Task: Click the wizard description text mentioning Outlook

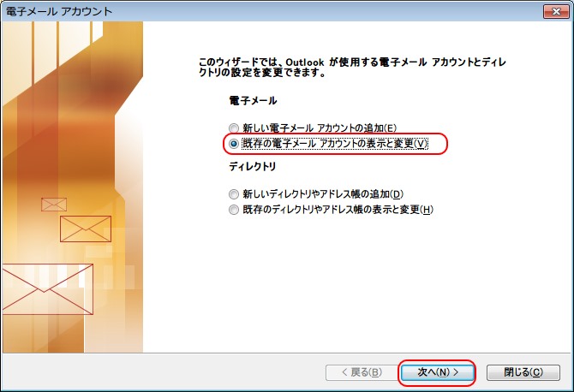Action: pyautogui.click(x=352, y=68)
